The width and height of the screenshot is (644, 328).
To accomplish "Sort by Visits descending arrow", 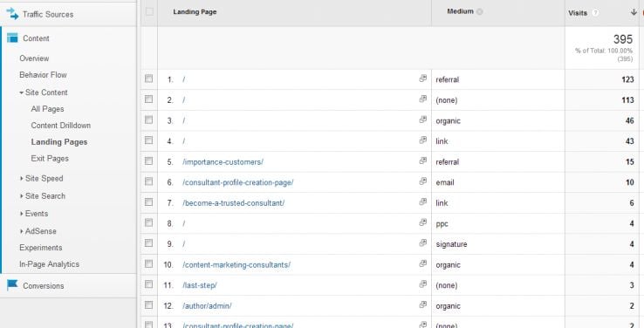I will 634,12.
